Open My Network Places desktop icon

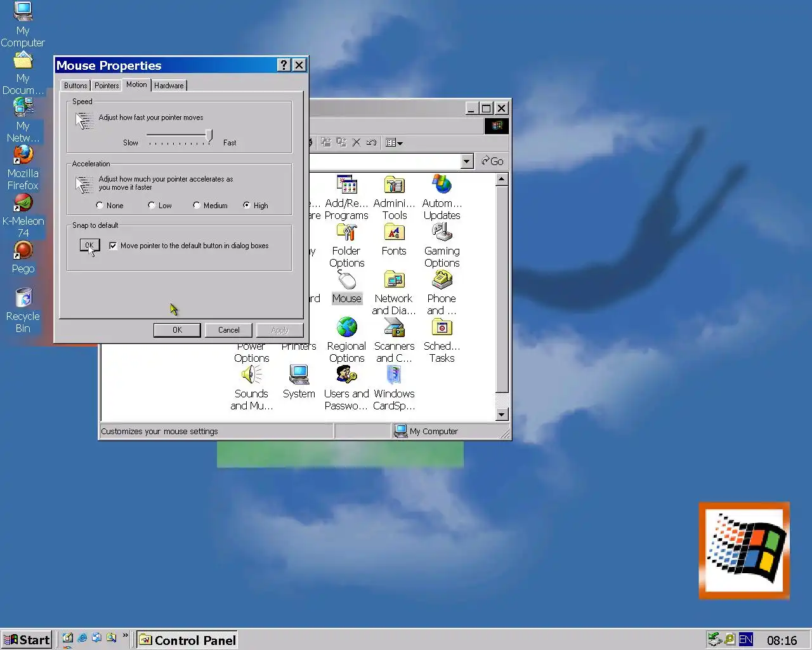[x=23, y=120]
